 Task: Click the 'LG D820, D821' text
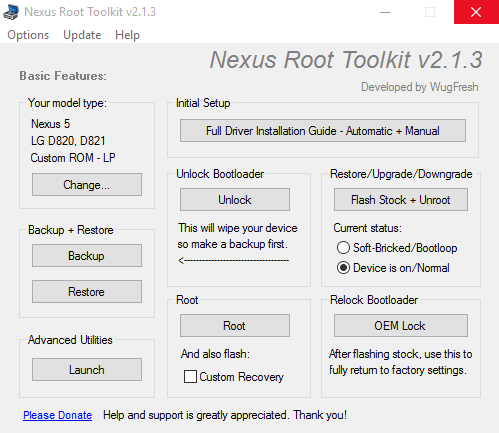click(x=68, y=141)
